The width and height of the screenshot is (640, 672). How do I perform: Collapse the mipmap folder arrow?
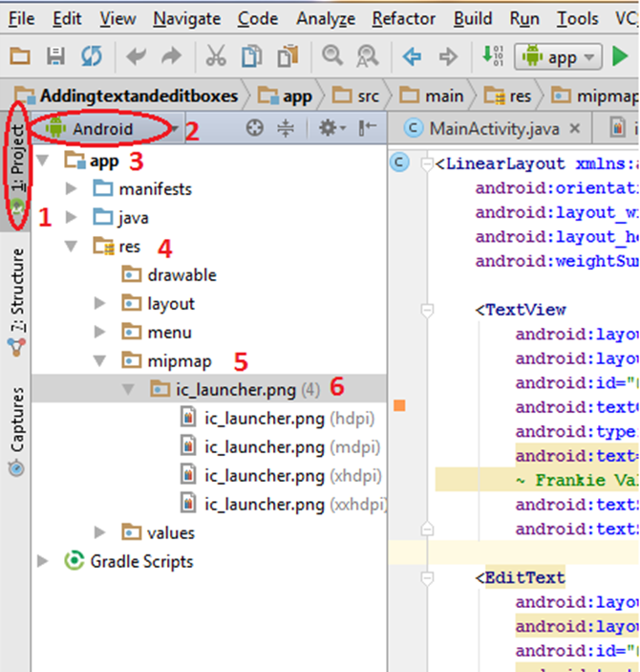pyautogui.click(x=99, y=361)
